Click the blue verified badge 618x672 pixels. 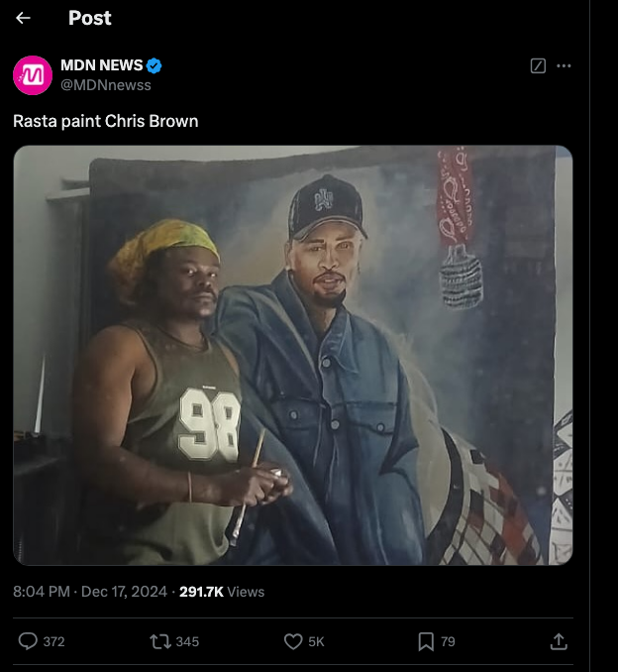pyautogui.click(x=154, y=65)
